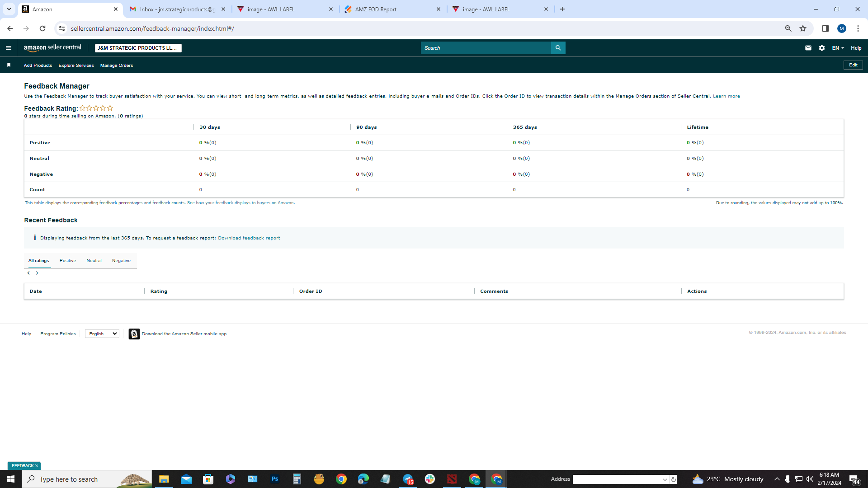Open the notification center icon

(854, 479)
